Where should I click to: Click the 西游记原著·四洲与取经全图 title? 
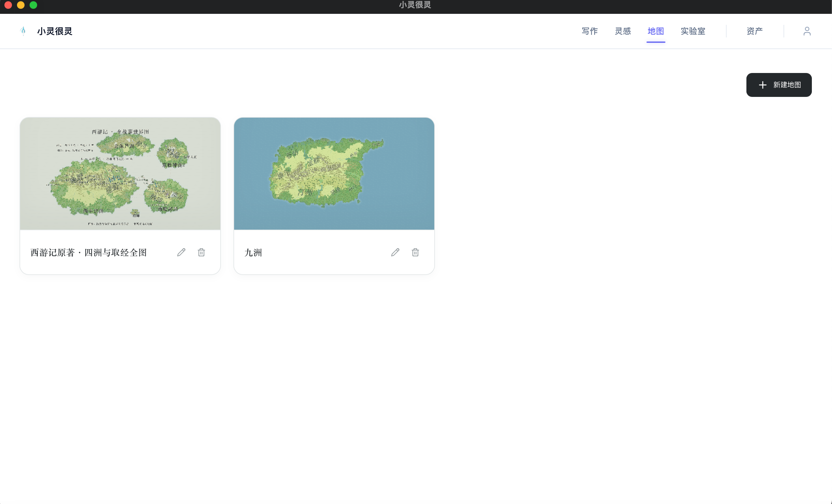(x=88, y=253)
